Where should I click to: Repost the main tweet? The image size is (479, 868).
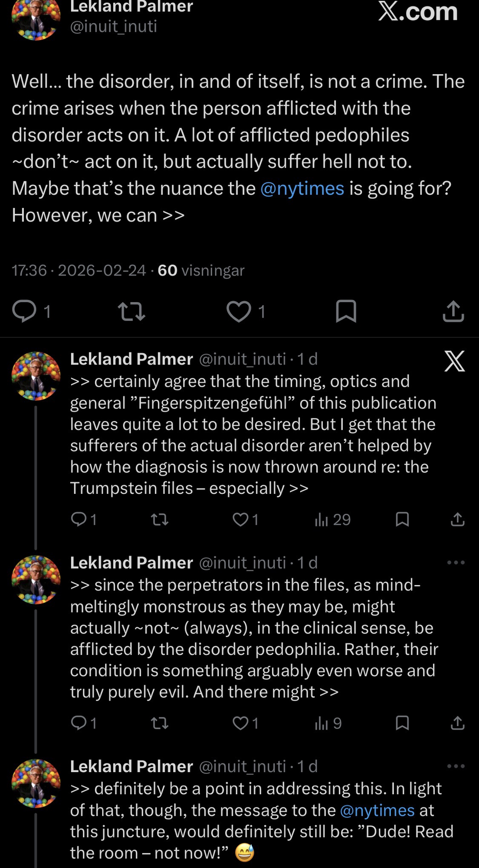pyautogui.click(x=131, y=311)
